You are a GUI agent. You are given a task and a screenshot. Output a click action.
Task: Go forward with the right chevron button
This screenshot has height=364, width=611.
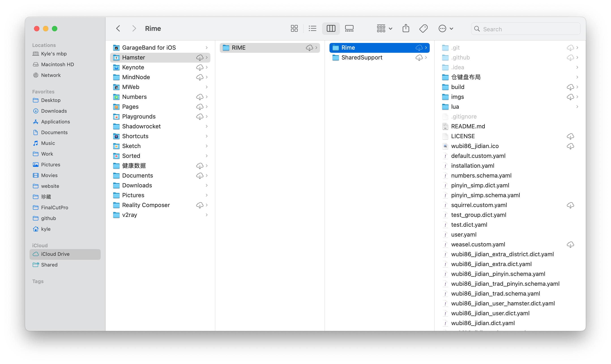point(134,28)
